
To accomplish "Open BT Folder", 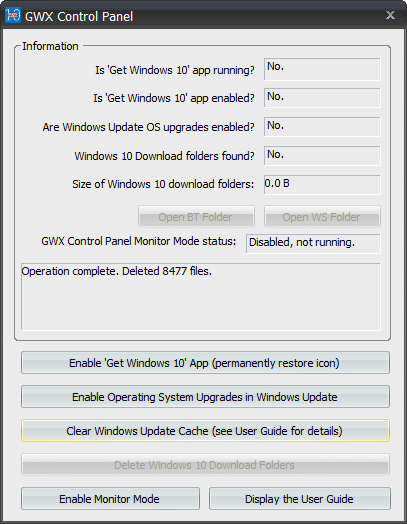I will point(196,217).
